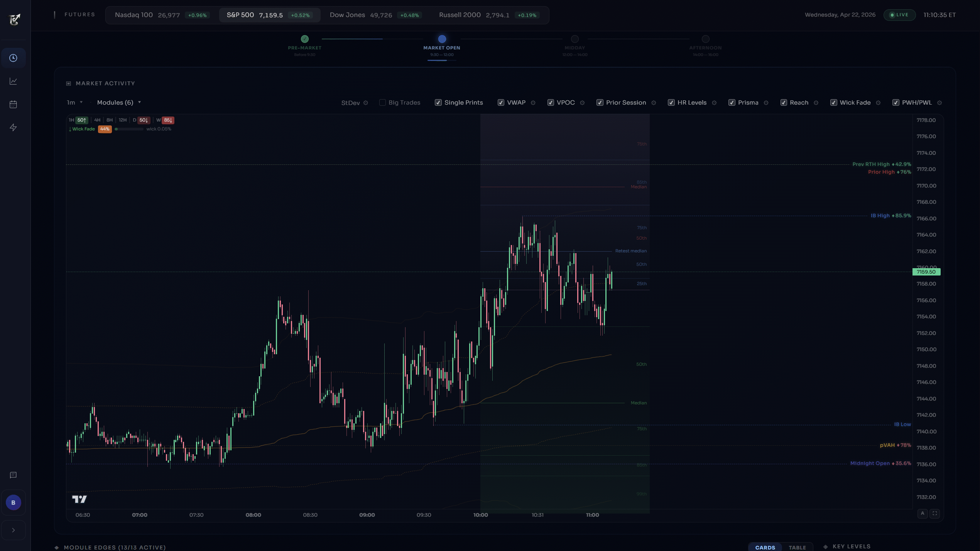Open the chat message sidebar icon
The width and height of the screenshot is (980, 551).
point(13,475)
